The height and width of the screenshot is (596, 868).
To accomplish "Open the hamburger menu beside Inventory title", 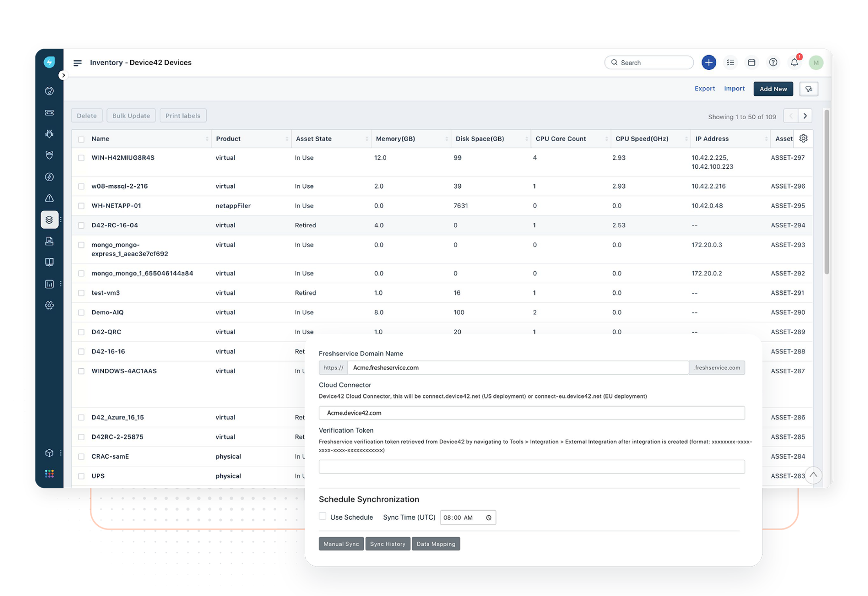I will [78, 63].
